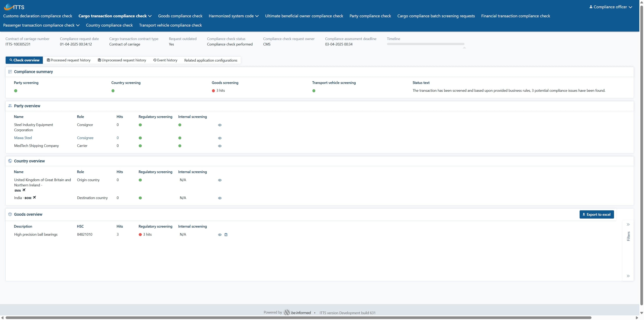This screenshot has width=644, height=320.
Task: Click red Goods screening hit indicator
Action: point(213,91)
